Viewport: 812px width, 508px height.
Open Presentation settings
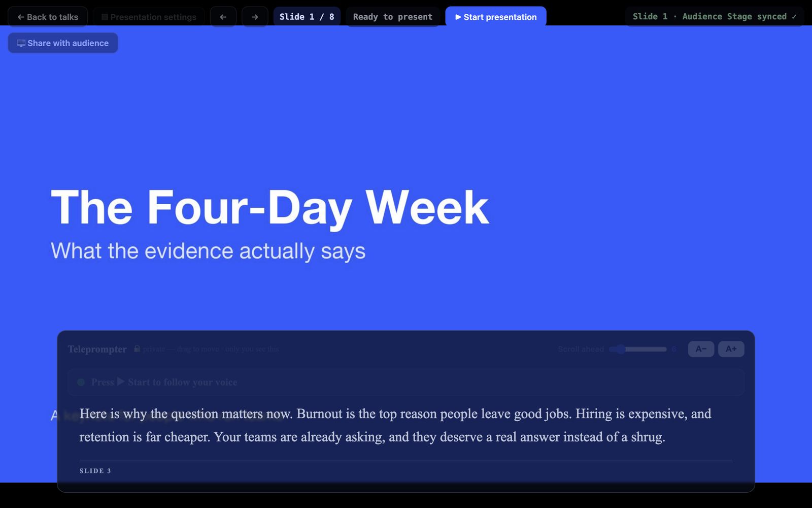coord(149,17)
